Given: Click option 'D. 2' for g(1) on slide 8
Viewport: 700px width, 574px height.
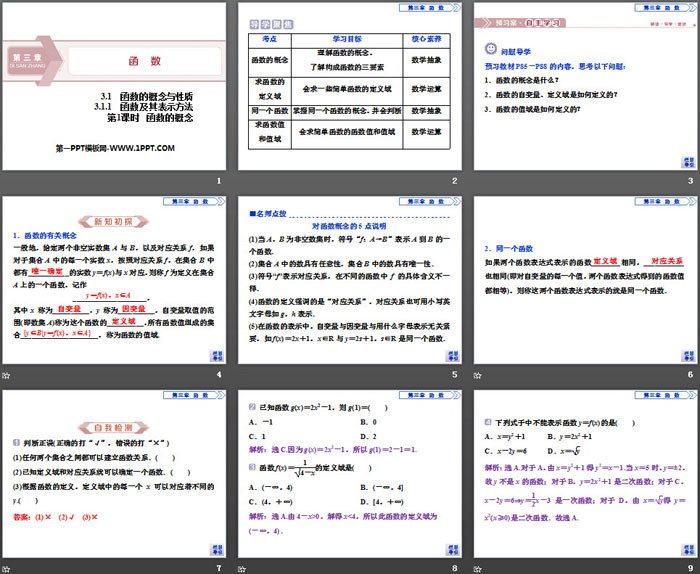Looking at the screenshot, I should [368, 436].
